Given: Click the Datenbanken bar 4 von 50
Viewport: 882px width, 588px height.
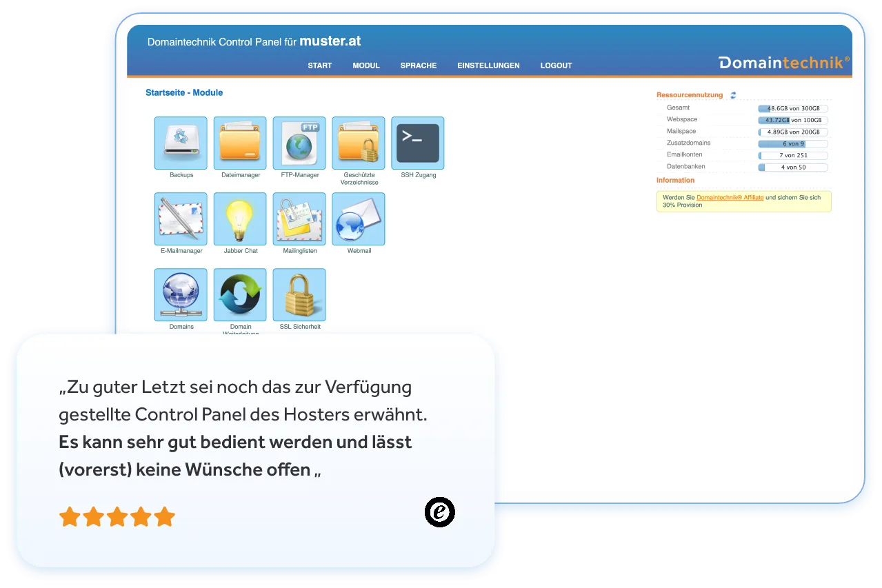Looking at the screenshot, I should (793, 167).
